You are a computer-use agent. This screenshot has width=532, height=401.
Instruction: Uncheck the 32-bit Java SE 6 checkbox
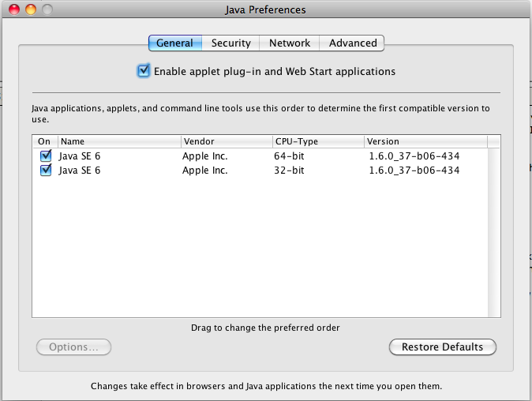pyautogui.click(x=46, y=170)
